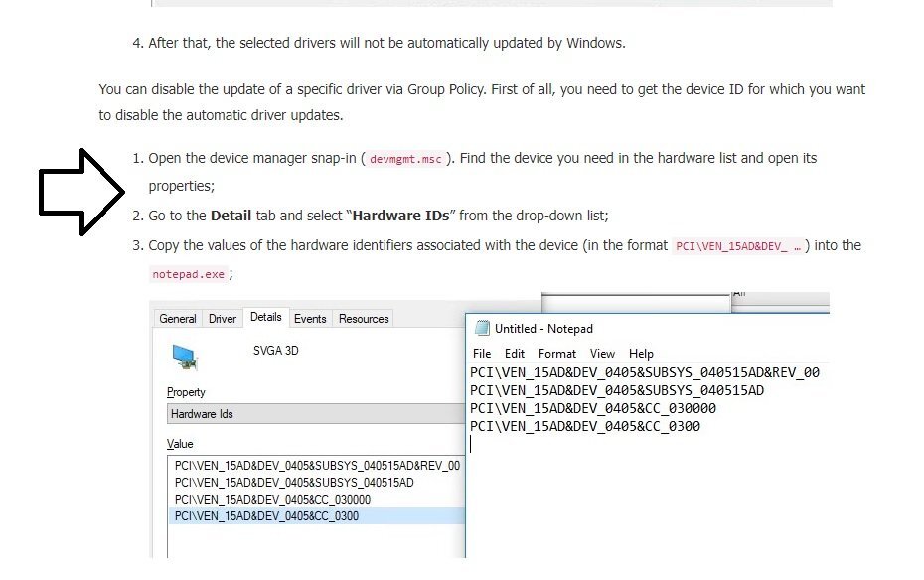The image size is (924, 580).
Task: Switch to the Driver tab
Action: click(x=223, y=319)
